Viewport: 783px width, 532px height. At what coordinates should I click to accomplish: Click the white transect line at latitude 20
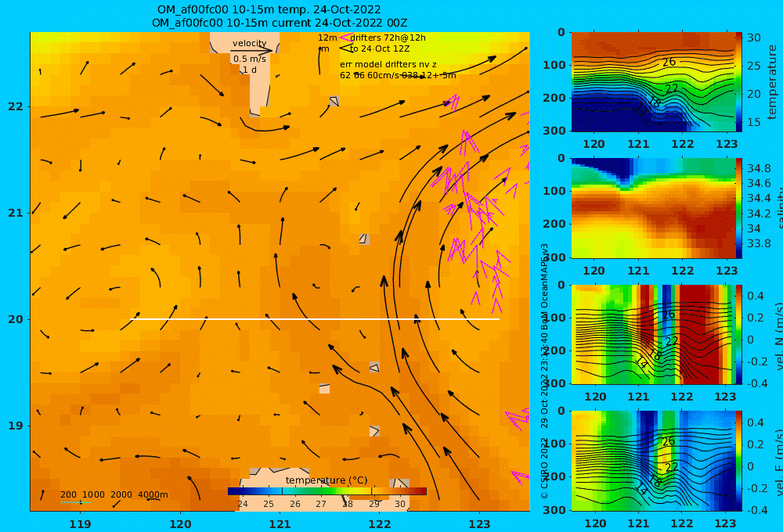315,319
